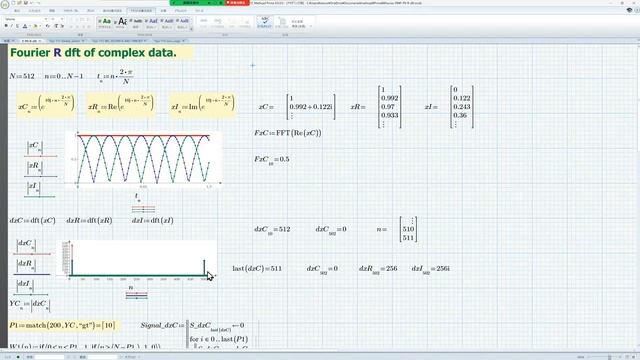
Task: Click the Replace input field in status bar
Action: [x=102, y=357]
